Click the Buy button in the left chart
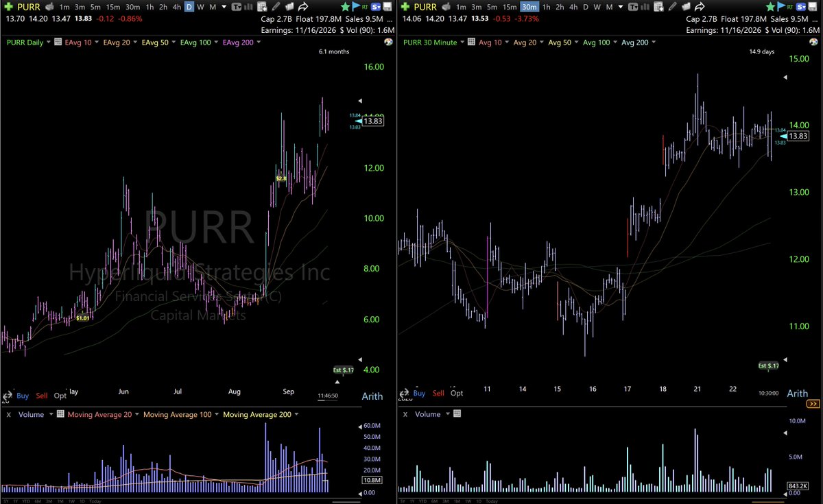 tap(23, 395)
